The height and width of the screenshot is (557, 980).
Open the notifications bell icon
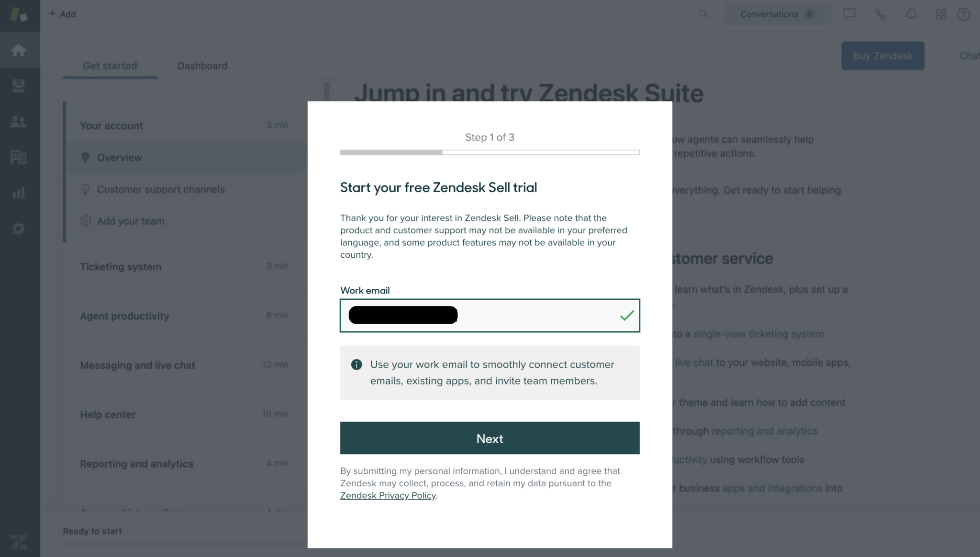coord(912,14)
